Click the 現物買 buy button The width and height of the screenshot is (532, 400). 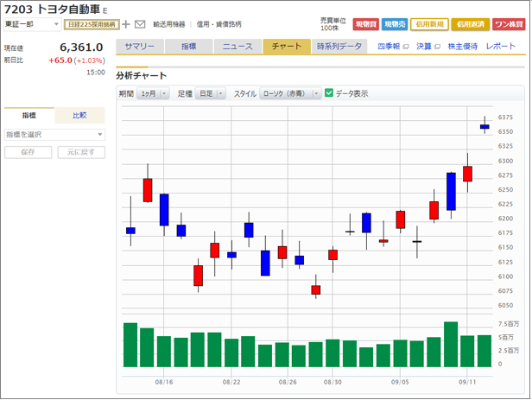365,24
